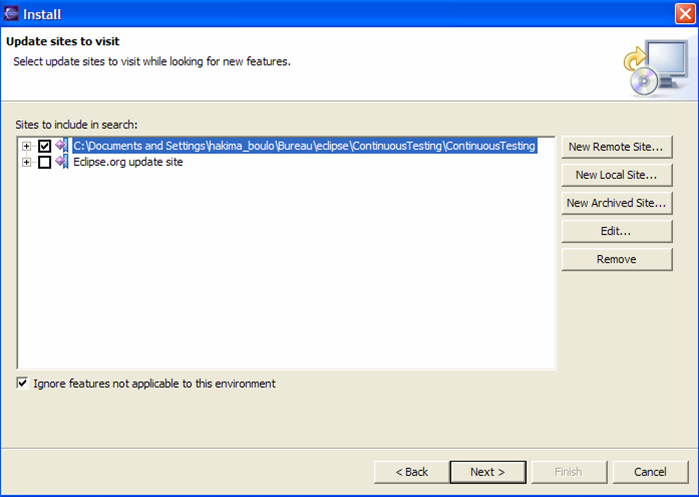
Task: Click the Eclipse icon in the title bar
Action: click(x=12, y=13)
